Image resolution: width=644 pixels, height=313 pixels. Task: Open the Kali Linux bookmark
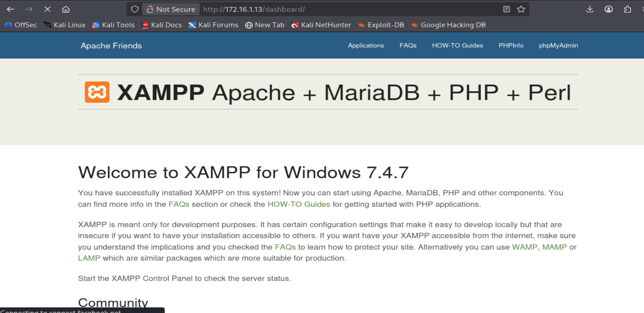click(65, 25)
